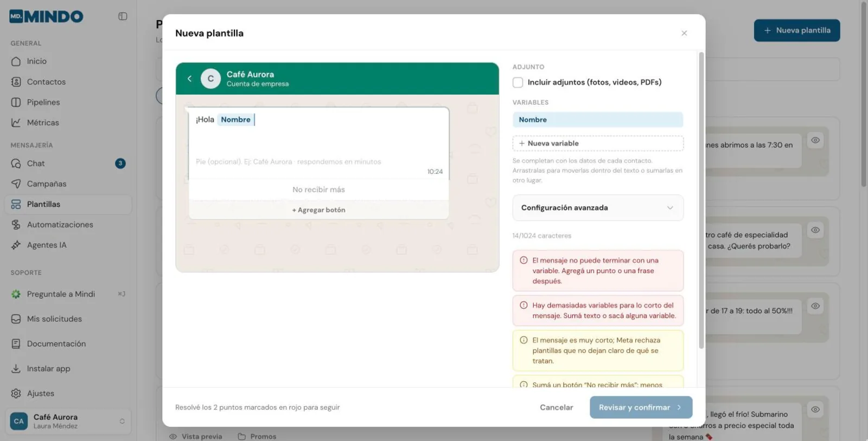Click the back arrow in Café Aurora preview
The image size is (868, 441).
[189, 79]
